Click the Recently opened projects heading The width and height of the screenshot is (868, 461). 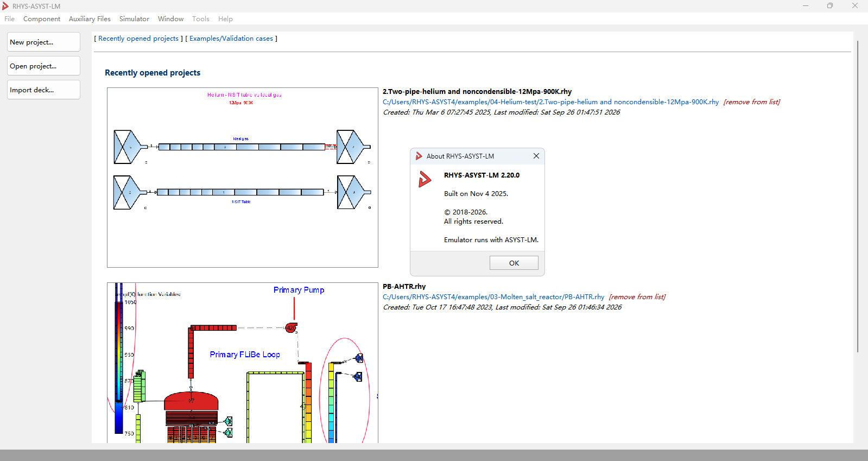pyautogui.click(x=153, y=73)
